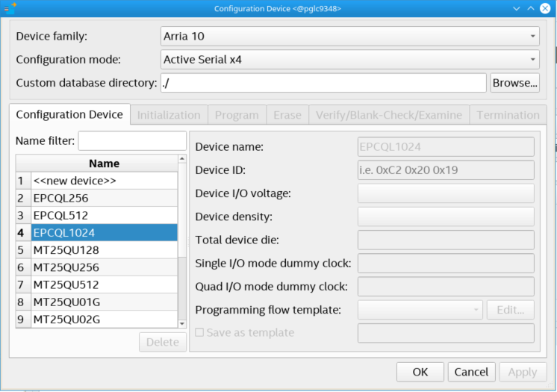Open the Programming flow template dropdown
Viewport: 557px width, 392px height.
pyautogui.click(x=420, y=309)
